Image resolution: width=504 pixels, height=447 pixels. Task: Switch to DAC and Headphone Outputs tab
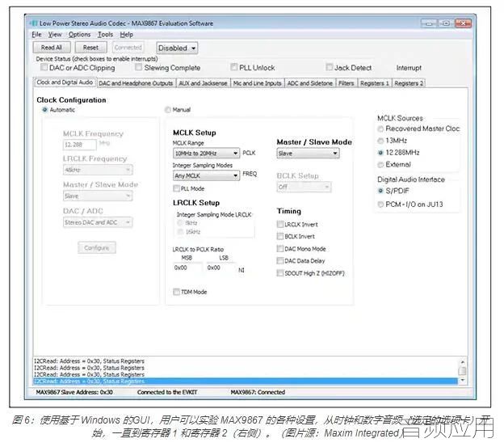click(136, 83)
